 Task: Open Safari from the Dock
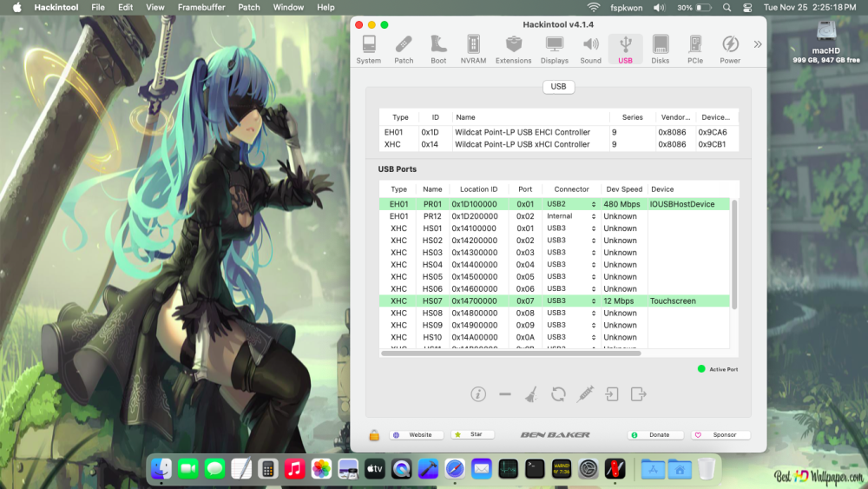click(455, 469)
